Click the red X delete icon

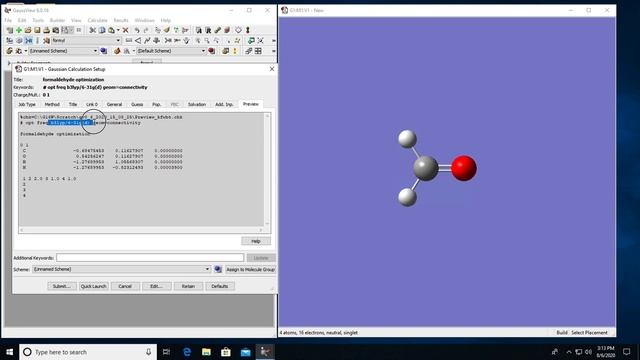125,30
